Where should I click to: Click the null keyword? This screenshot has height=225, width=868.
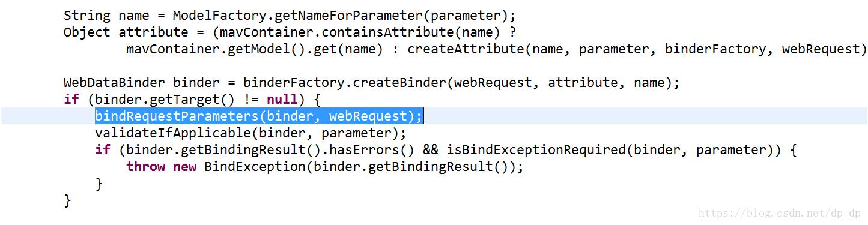[x=282, y=99]
